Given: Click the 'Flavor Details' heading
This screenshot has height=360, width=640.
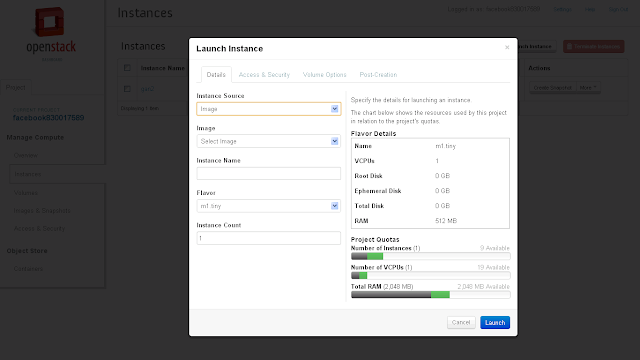Looking at the screenshot, I should click(x=373, y=133).
